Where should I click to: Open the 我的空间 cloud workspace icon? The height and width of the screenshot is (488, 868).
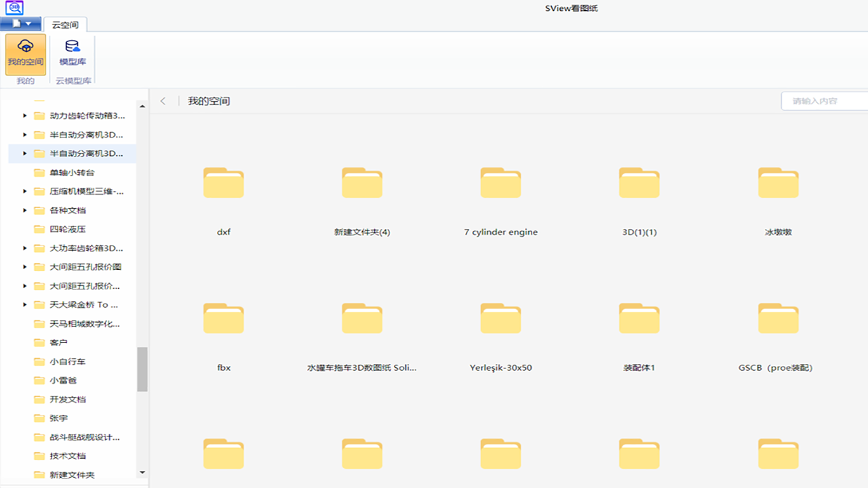(25, 53)
